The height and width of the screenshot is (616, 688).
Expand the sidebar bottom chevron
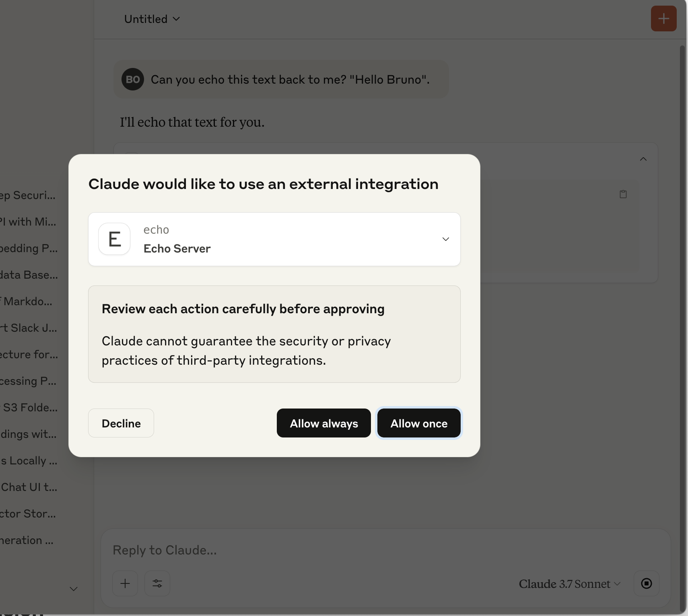click(74, 589)
